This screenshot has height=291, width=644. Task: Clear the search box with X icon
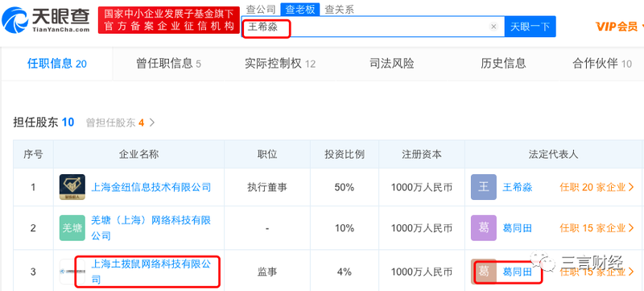pos(493,27)
